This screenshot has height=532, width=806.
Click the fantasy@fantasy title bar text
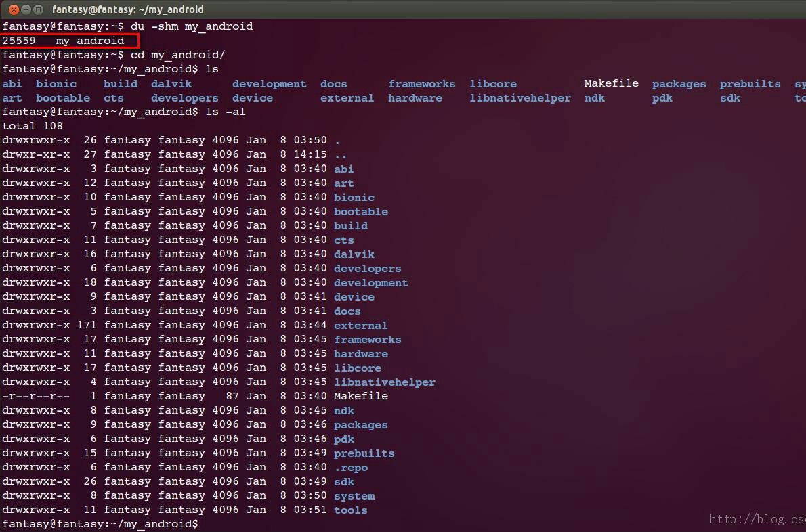127,9
